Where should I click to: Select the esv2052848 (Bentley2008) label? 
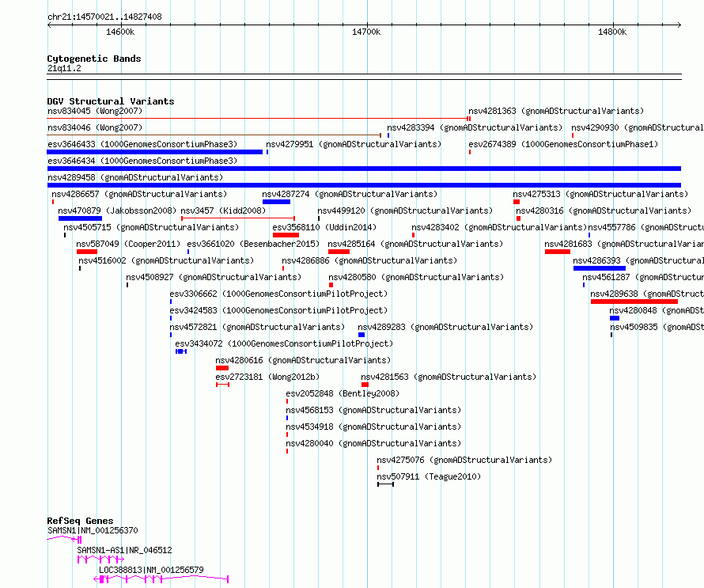click(x=343, y=393)
